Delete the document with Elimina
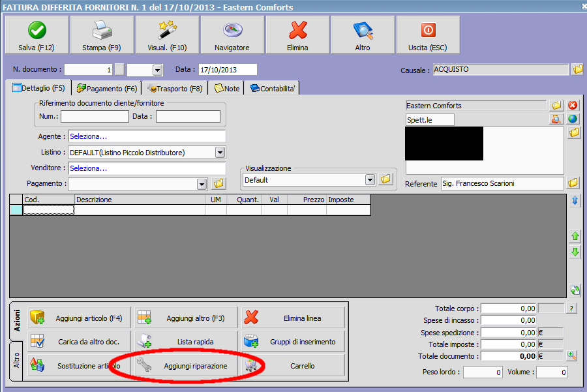The image size is (587, 392). click(297, 35)
